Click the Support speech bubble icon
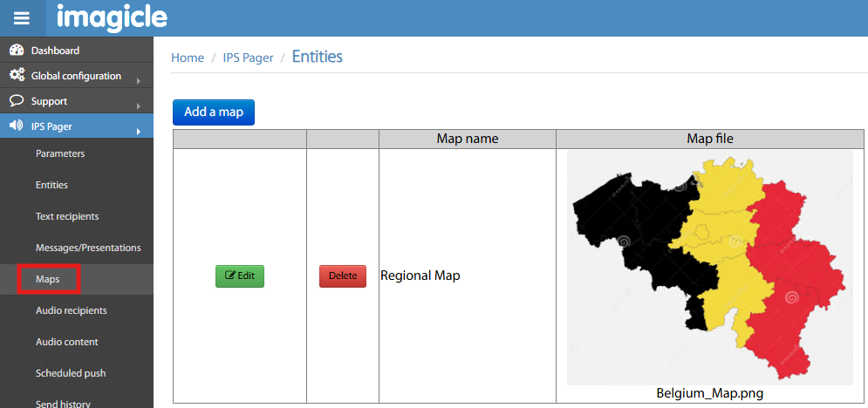868x408 pixels. [x=17, y=101]
